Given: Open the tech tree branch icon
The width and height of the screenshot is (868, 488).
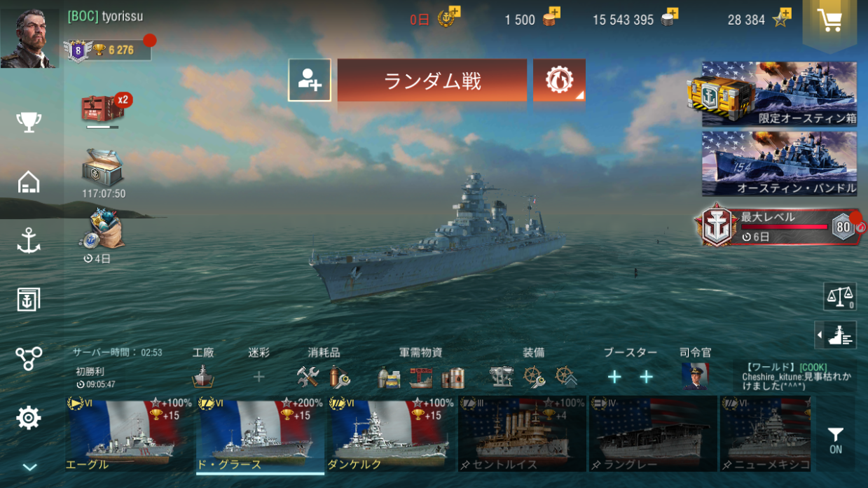Looking at the screenshot, I should pos(29,358).
